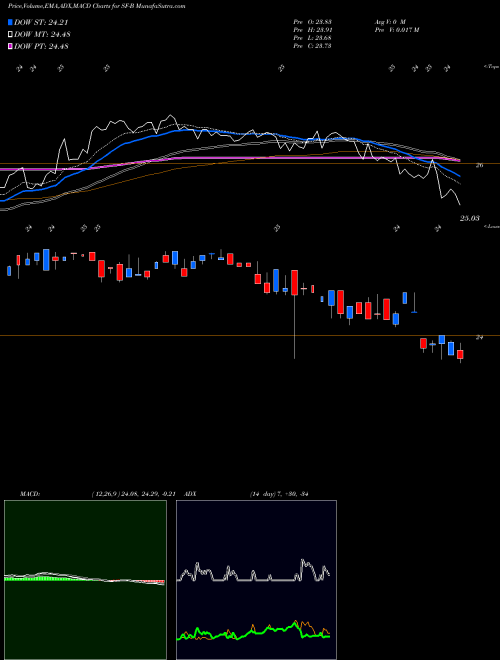
Task: Click the 'Avg V: 0 M' label
Action: click(389, 22)
